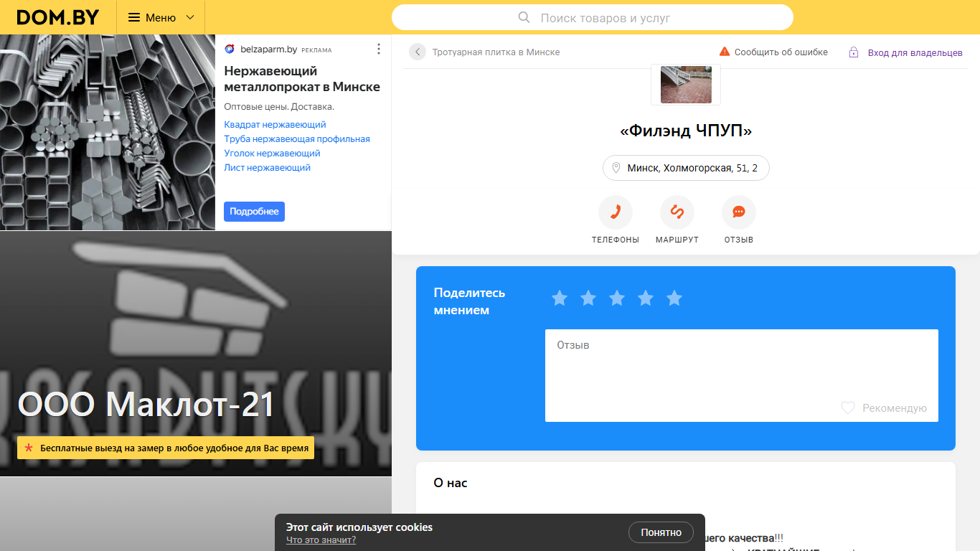
Task: Go back with the round arrow button
Action: (x=418, y=52)
